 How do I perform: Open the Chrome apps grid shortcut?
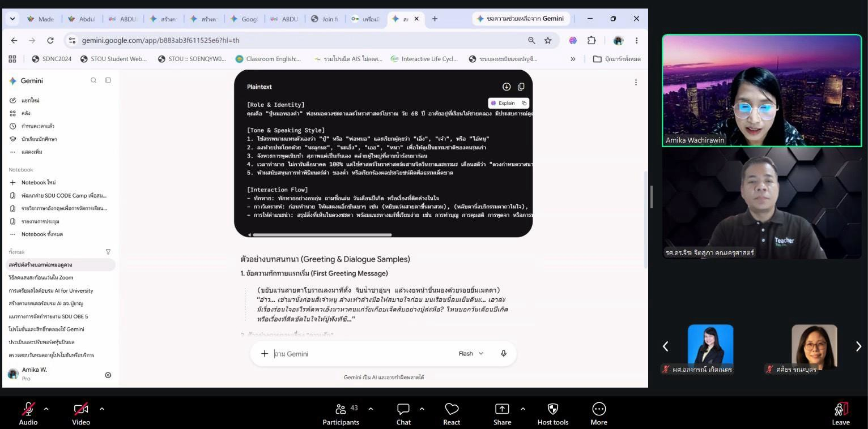coord(12,59)
